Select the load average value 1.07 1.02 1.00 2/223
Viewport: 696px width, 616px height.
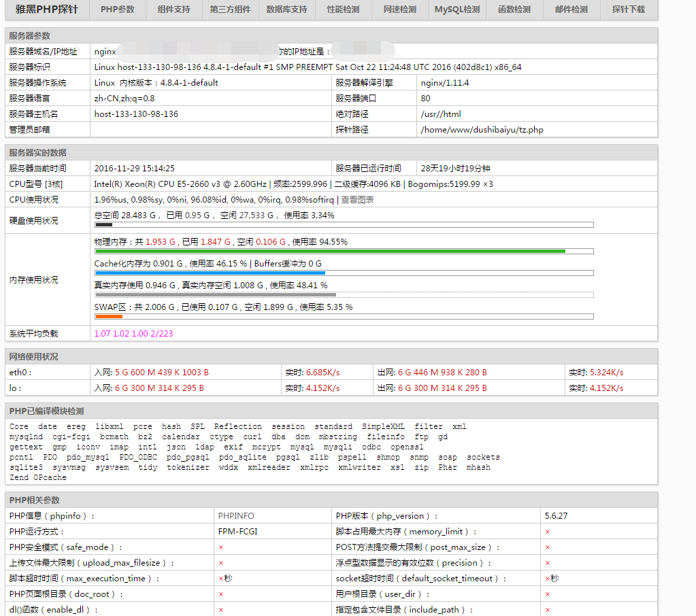[133, 334]
